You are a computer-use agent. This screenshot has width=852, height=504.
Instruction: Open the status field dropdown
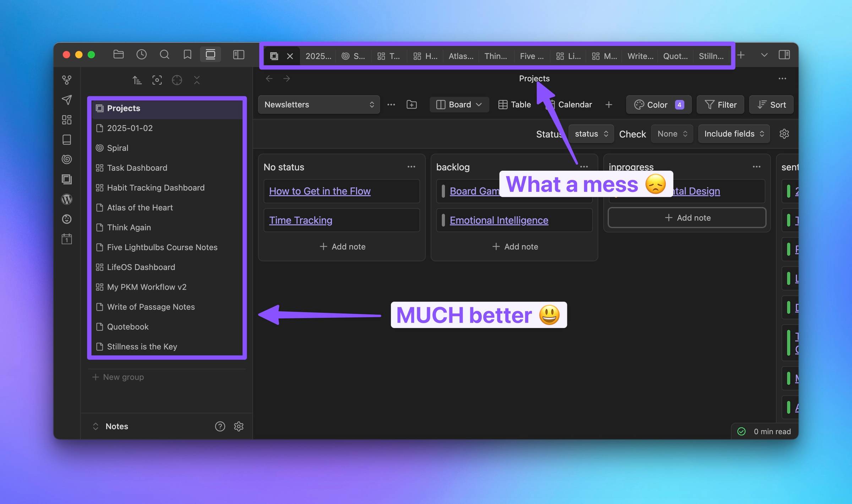(x=591, y=134)
